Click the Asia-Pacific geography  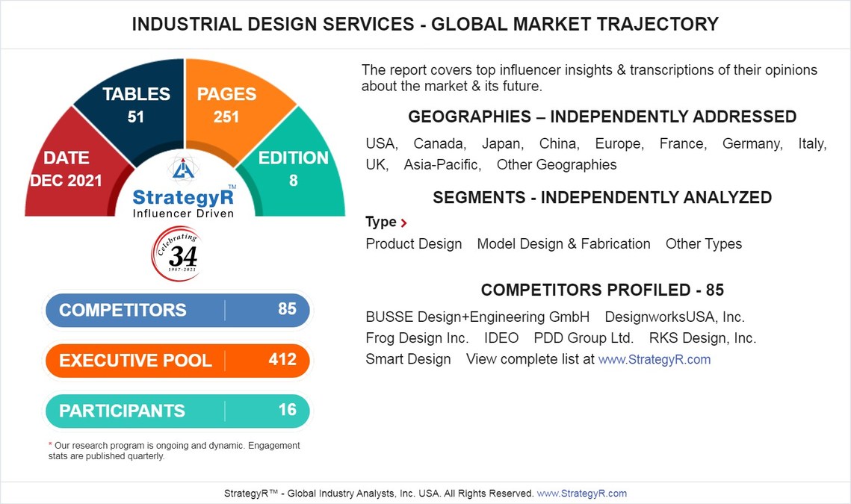pos(442,165)
